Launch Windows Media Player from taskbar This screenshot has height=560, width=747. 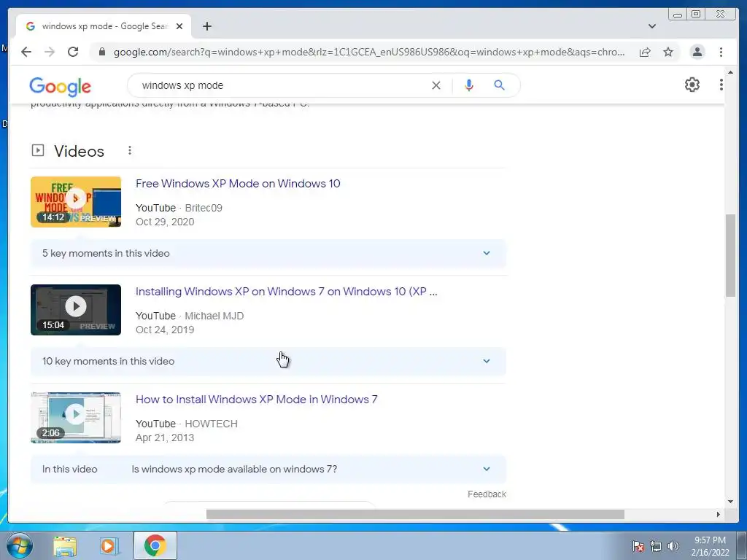[x=108, y=546]
